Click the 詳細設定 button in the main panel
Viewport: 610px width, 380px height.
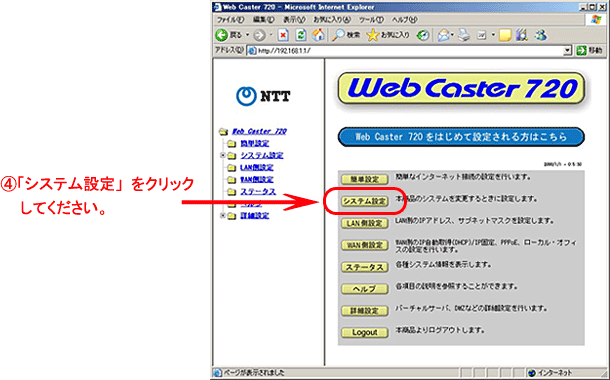tap(365, 311)
